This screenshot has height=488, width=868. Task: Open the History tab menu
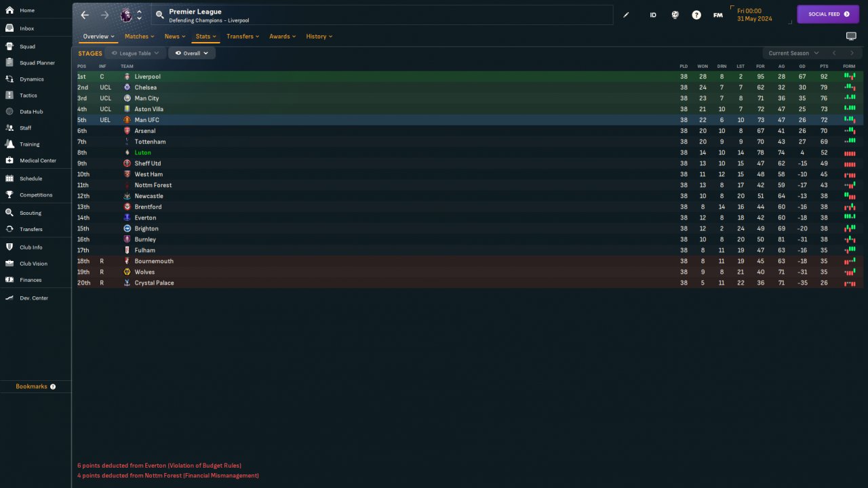click(319, 37)
